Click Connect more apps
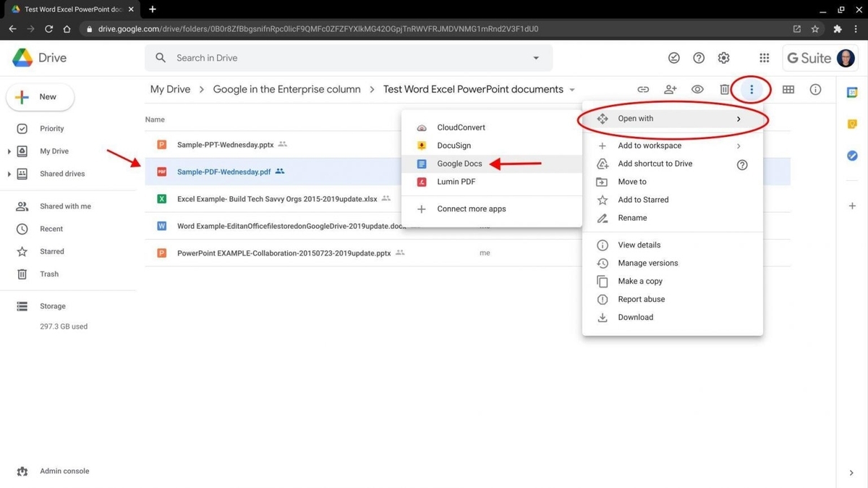This screenshot has width=868, height=488. 471,209
